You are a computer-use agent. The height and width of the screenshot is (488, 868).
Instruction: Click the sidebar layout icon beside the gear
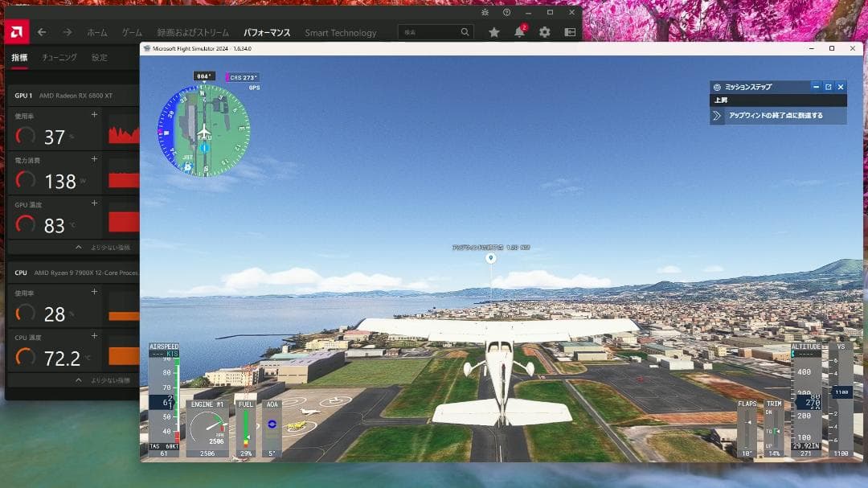tap(570, 32)
